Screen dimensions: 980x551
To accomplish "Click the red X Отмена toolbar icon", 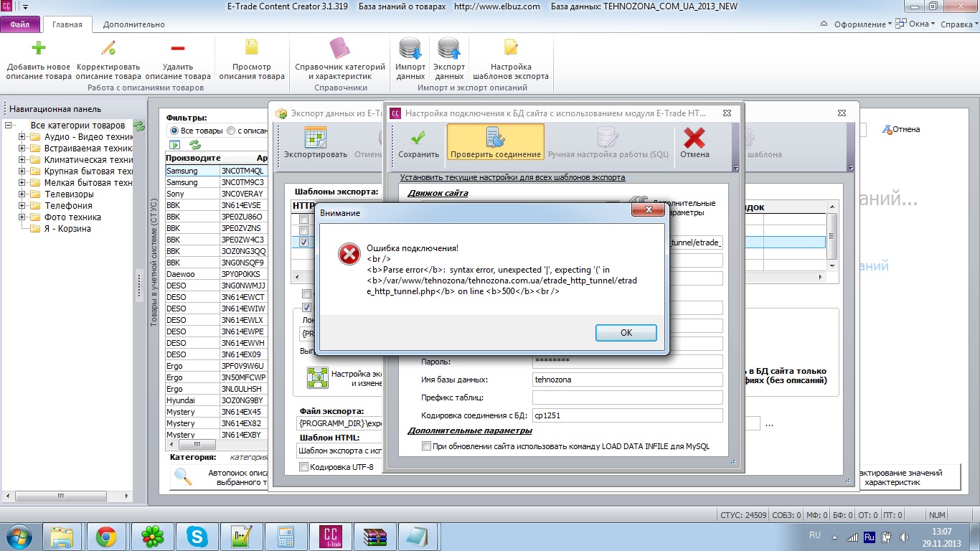I will (694, 137).
